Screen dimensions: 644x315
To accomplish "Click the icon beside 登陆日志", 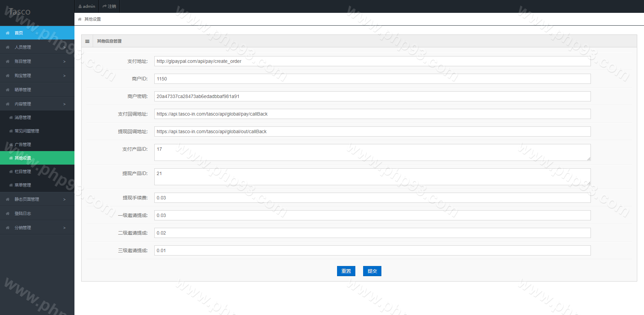I will coord(7,214).
